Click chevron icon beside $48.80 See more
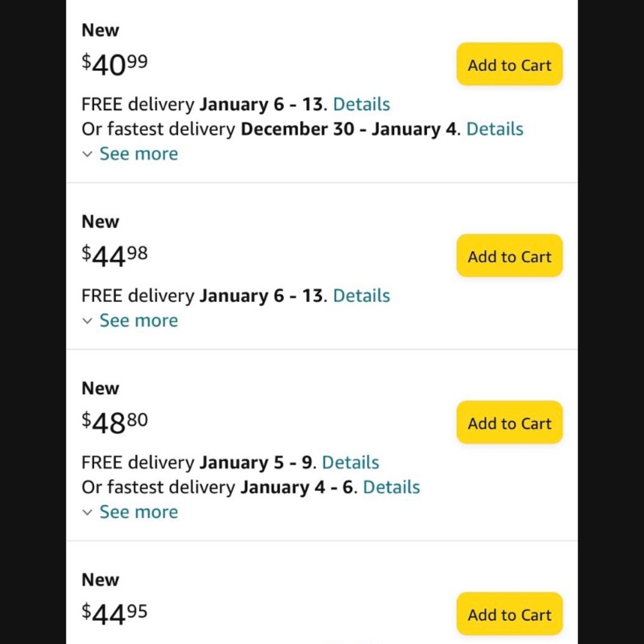644x644 pixels. click(87, 513)
